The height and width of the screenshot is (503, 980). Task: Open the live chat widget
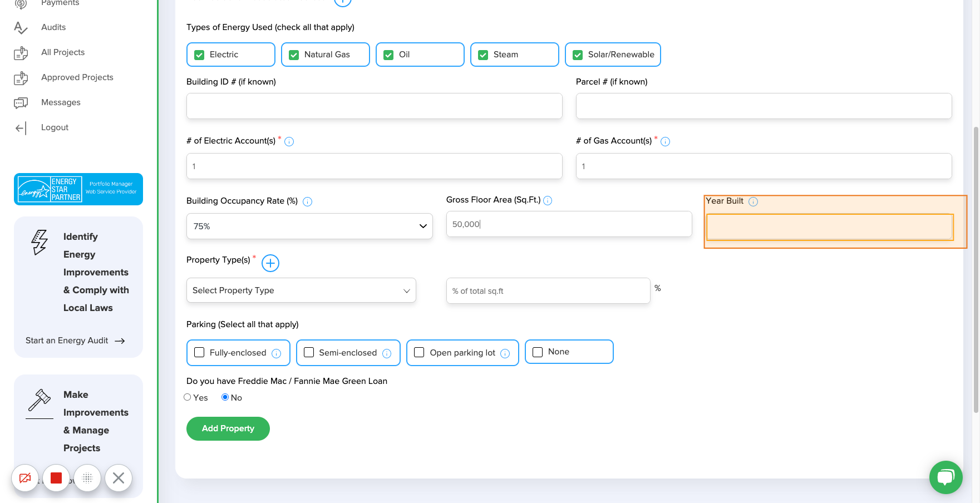[x=945, y=477]
